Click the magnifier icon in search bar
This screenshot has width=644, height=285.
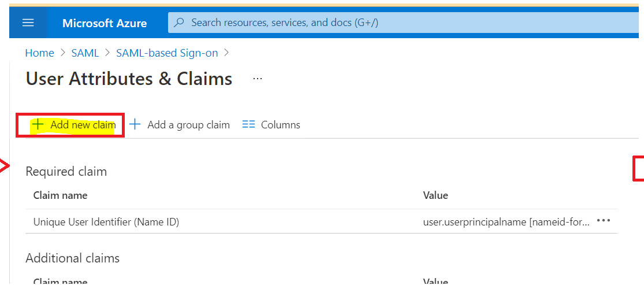179,23
